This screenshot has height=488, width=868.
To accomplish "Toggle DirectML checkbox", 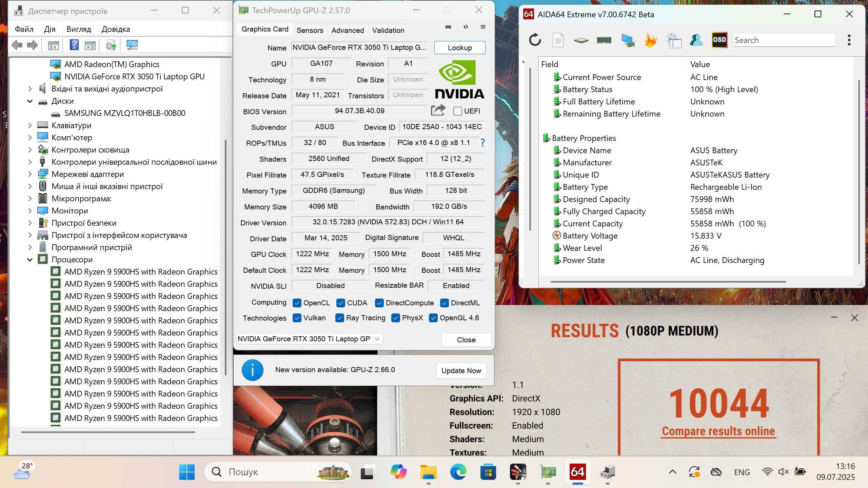I will pyautogui.click(x=445, y=303).
